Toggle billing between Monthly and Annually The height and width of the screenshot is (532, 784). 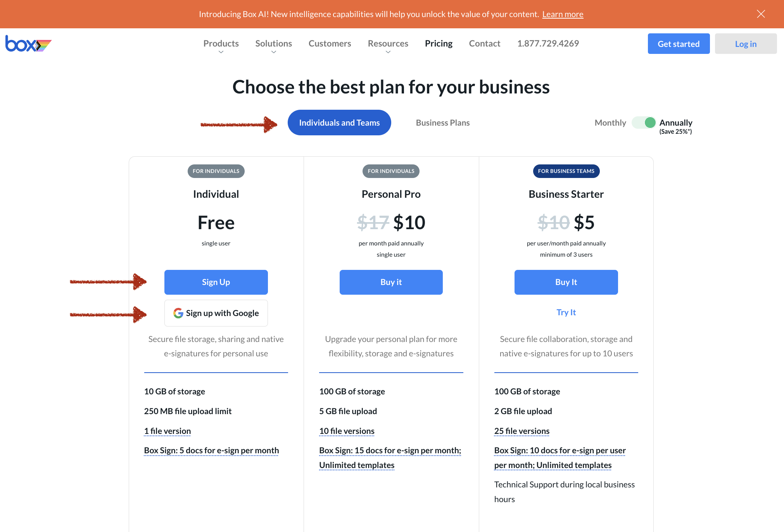point(644,123)
